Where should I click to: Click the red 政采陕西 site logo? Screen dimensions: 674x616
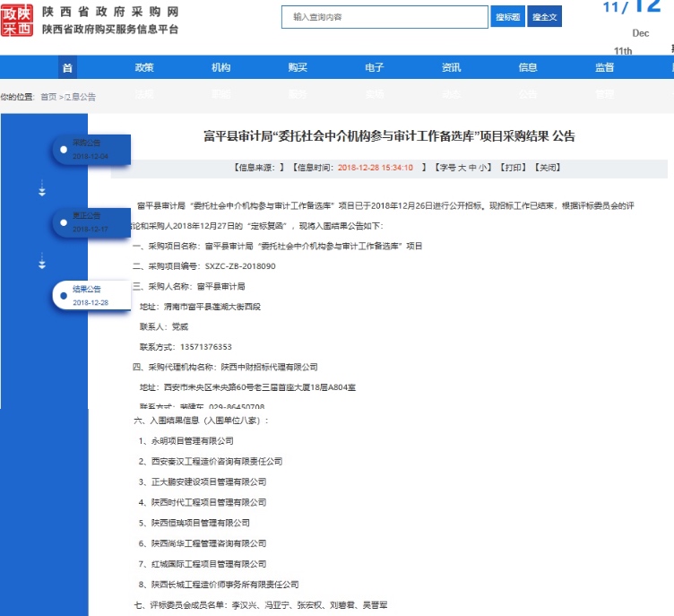[17, 20]
